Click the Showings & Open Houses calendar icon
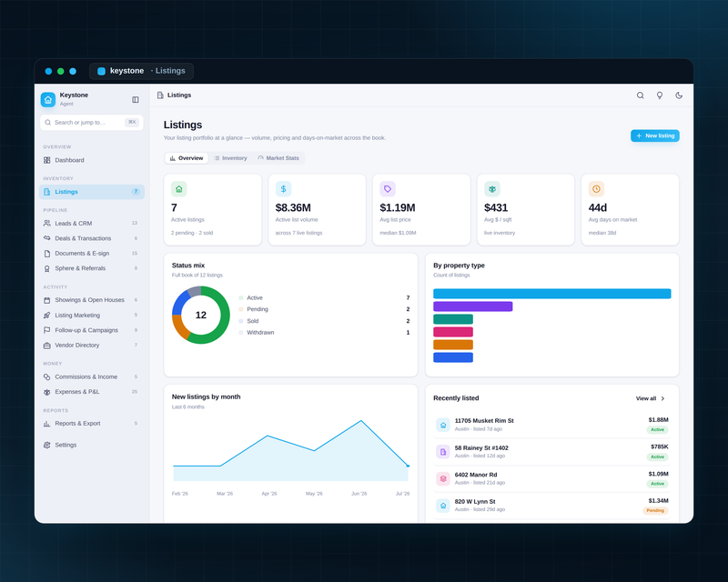This screenshot has height=582, width=728. coord(47,300)
